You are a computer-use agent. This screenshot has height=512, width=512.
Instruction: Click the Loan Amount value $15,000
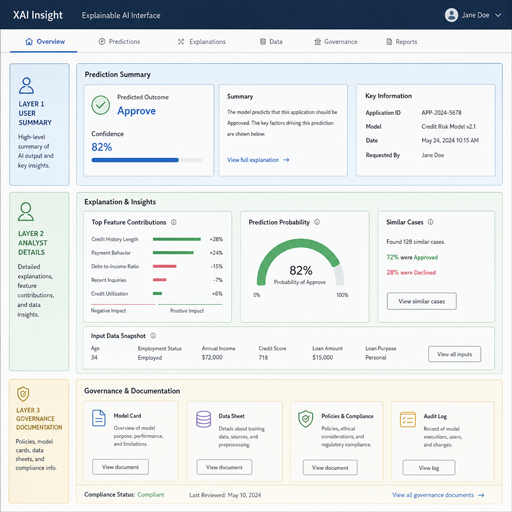(x=323, y=358)
